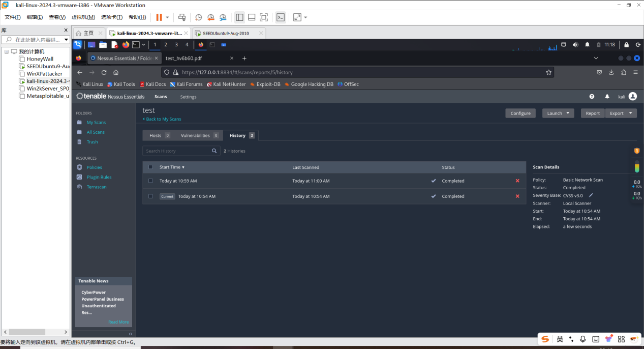
Task: Check the 10:59 AM history row checkbox
Action: (x=150, y=181)
